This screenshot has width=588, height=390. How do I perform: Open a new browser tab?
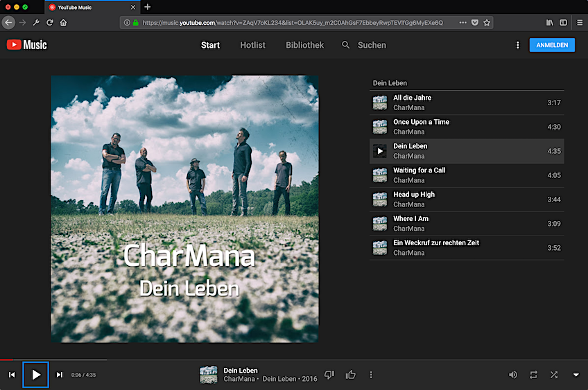tap(148, 7)
